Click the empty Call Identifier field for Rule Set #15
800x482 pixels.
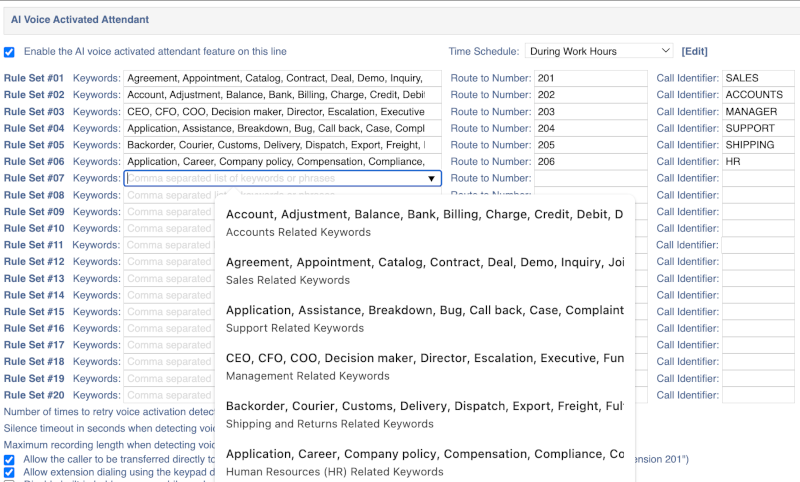tap(758, 312)
